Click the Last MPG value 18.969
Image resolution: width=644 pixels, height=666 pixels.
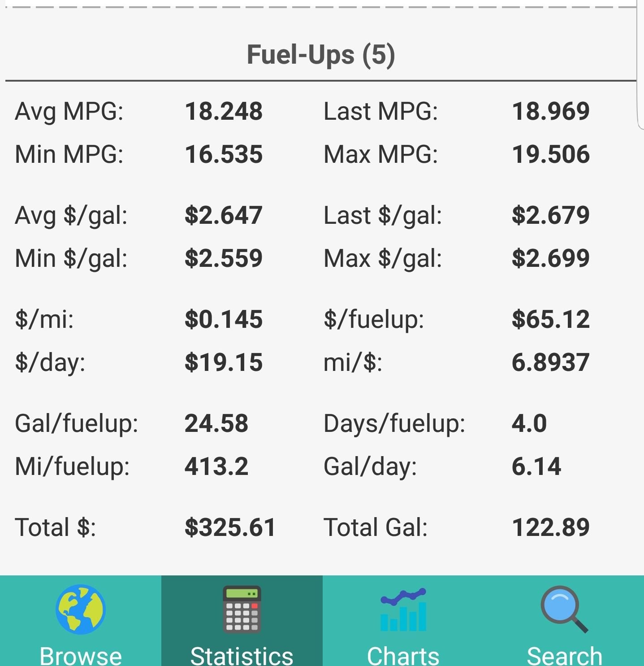[550, 111]
